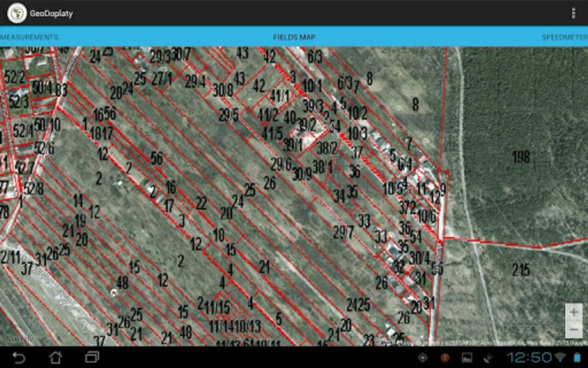Open the picture notification icon

pos(467,358)
